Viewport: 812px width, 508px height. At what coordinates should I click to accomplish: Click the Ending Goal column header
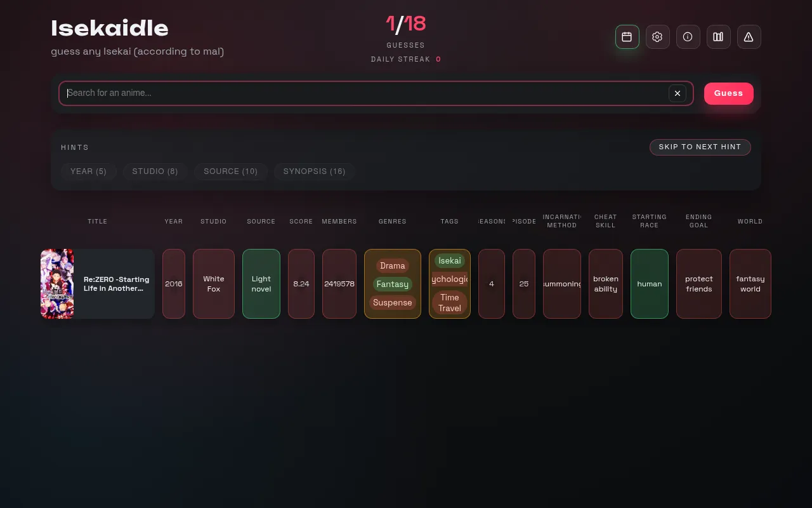pos(699,221)
